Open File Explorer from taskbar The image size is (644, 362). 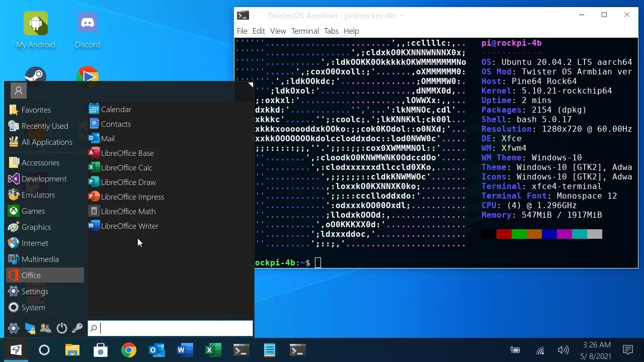point(72,350)
